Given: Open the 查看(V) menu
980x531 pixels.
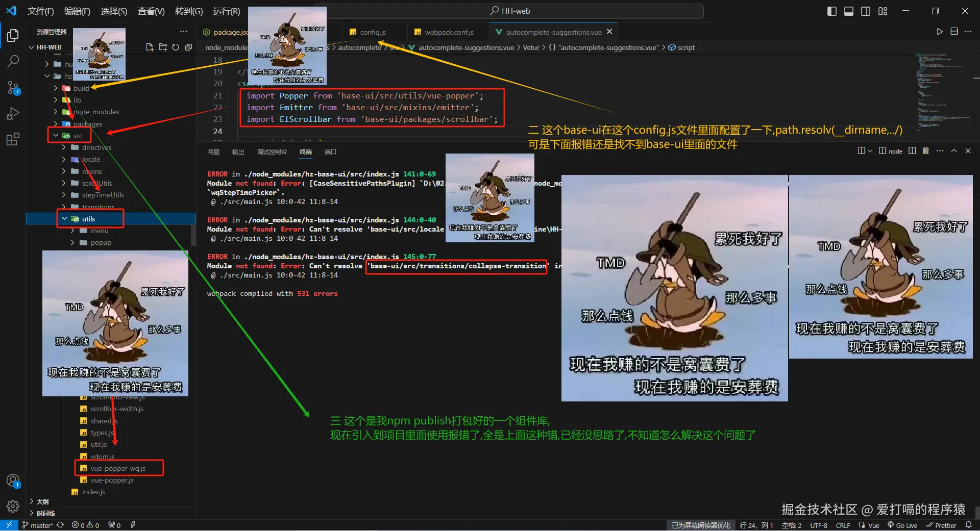Looking at the screenshot, I should [150, 11].
